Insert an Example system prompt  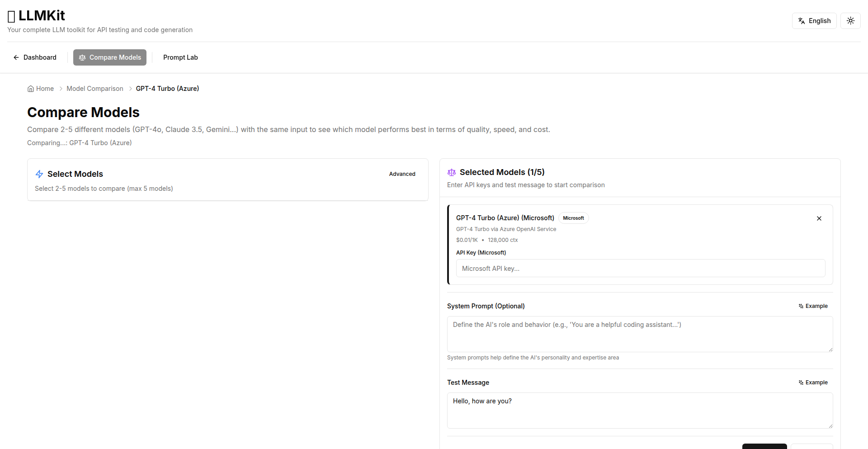(x=813, y=306)
